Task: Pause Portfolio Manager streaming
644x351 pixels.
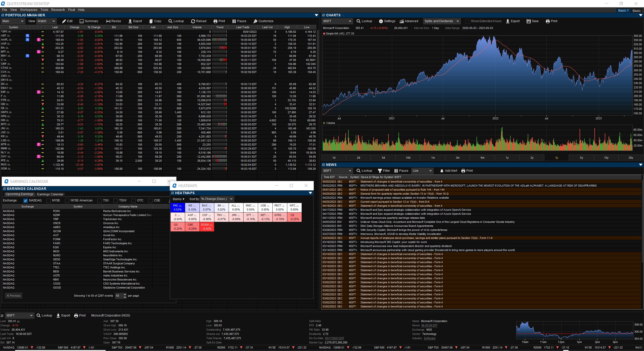Action: pyautogui.click(x=239, y=21)
